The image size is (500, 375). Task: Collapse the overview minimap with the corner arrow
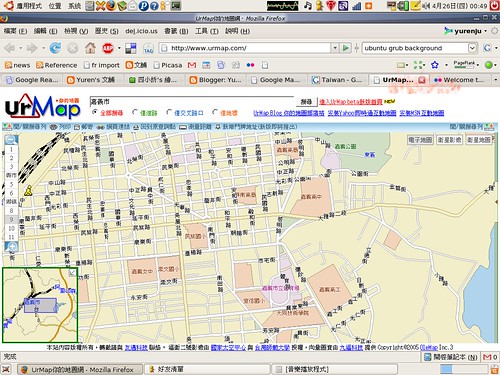point(72,273)
